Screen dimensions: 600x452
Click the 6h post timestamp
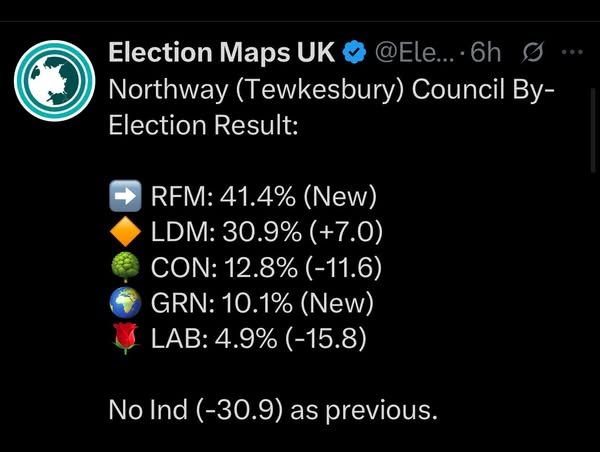click(486, 51)
